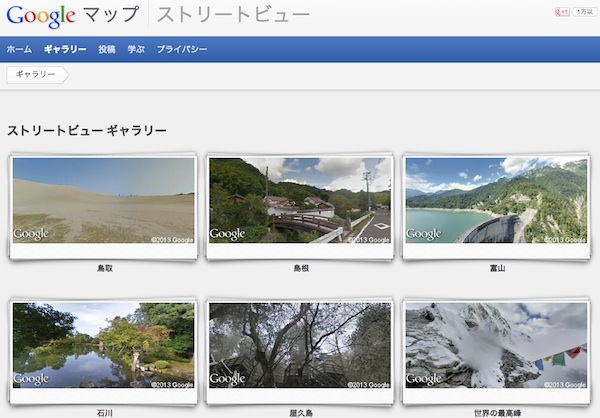Select the ギャラリー navigation tab
600x418 pixels.
65,49
